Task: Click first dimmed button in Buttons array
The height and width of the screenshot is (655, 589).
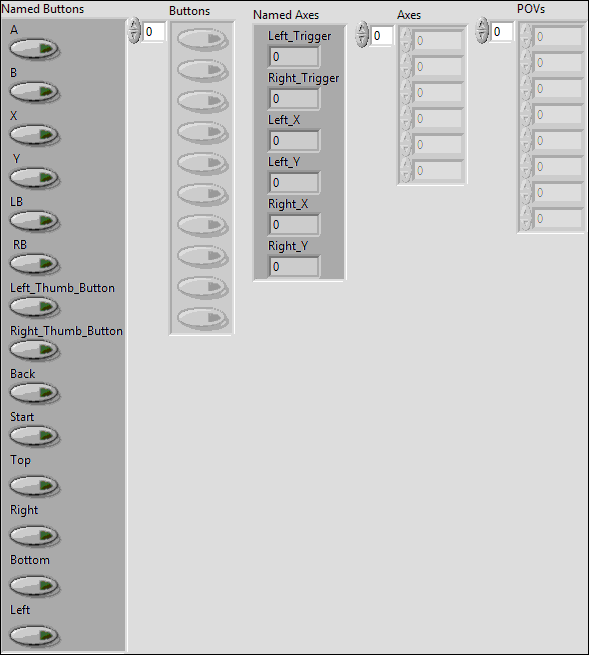Action: coord(203,39)
